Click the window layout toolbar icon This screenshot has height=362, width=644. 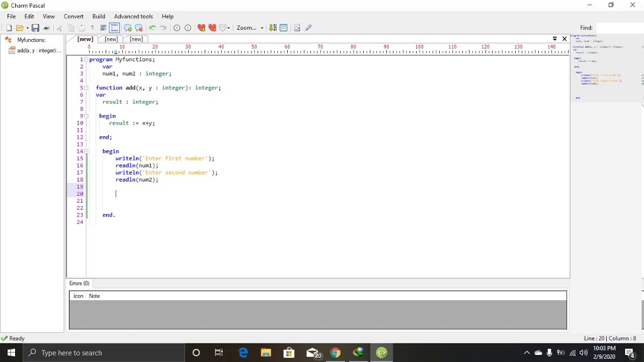tap(284, 28)
